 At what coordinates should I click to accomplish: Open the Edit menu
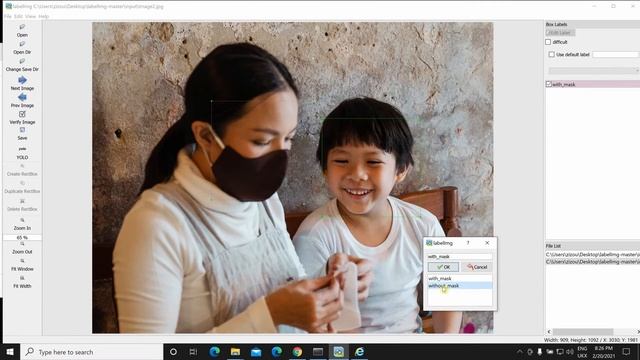(x=18, y=16)
